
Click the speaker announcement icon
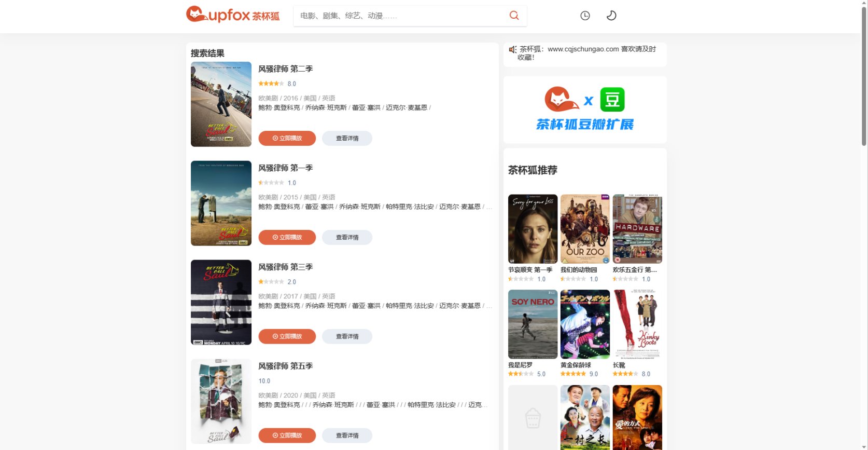[x=512, y=49]
